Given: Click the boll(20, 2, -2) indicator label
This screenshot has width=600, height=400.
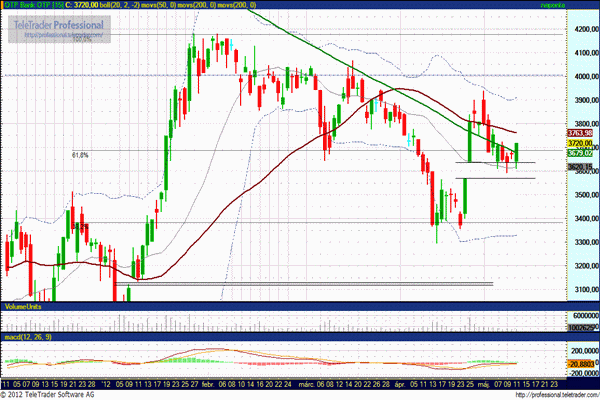Looking at the screenshot, I should 118,5.
